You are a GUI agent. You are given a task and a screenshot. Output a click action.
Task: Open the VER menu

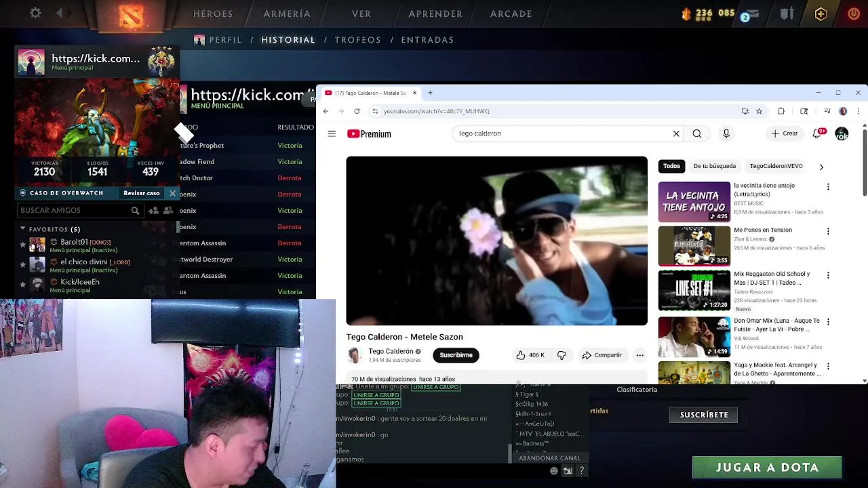pos(361,14)
